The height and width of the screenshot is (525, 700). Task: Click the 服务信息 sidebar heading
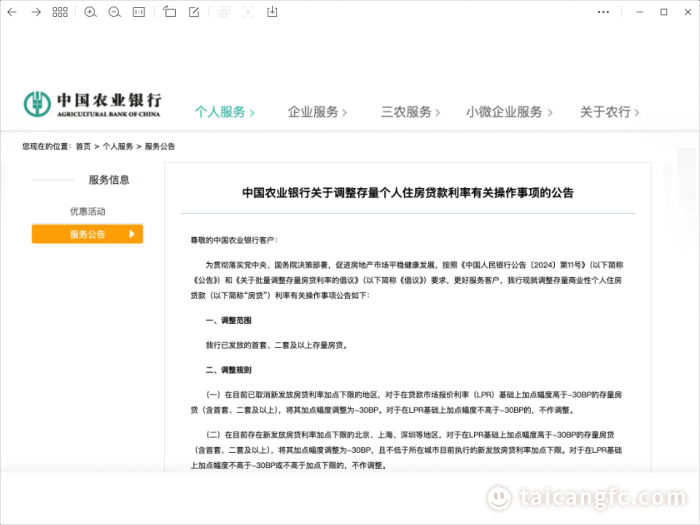(109, 180)
